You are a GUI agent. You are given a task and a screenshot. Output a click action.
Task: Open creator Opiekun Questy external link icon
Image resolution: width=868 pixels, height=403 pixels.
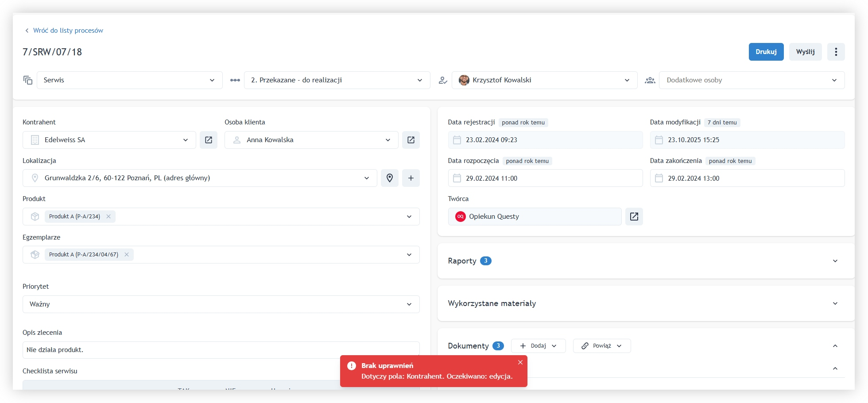[634, 217]
